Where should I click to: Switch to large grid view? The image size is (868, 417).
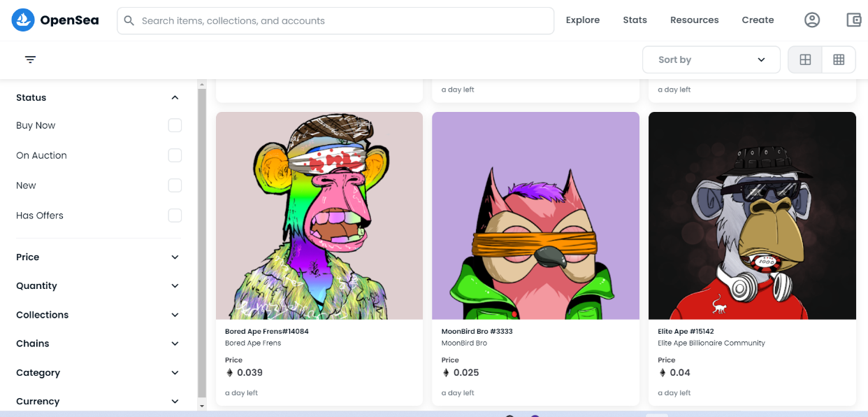click(805, 59)
